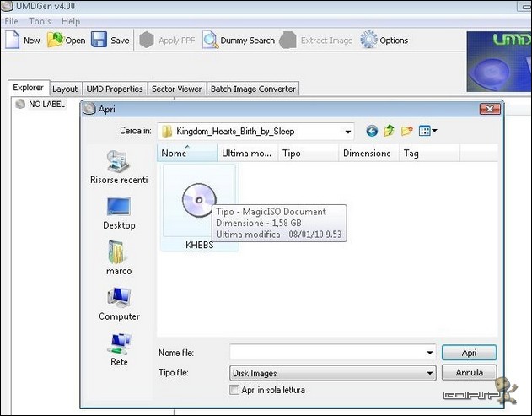Sort by the Tag column header
Screen dimensions: 532x416
tap(429, 154)
